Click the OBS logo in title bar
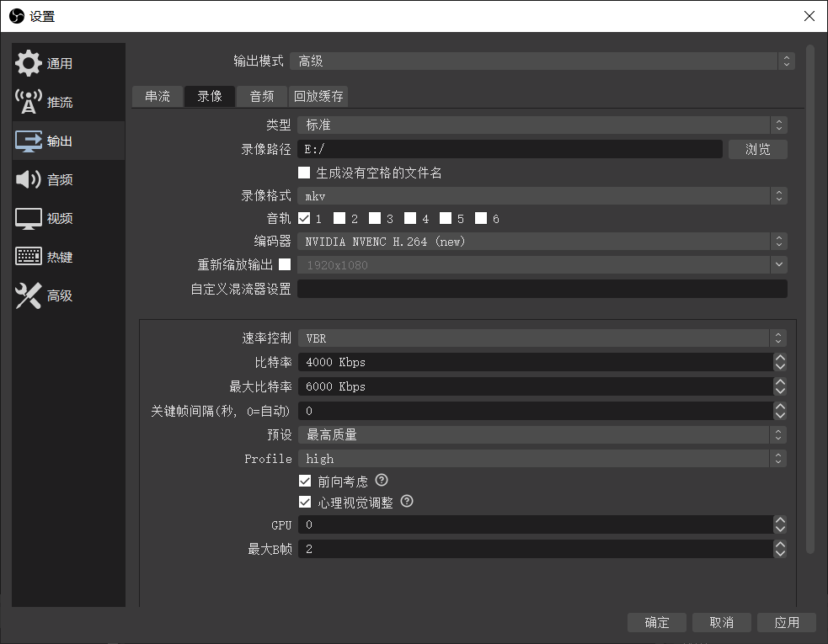 17,16
